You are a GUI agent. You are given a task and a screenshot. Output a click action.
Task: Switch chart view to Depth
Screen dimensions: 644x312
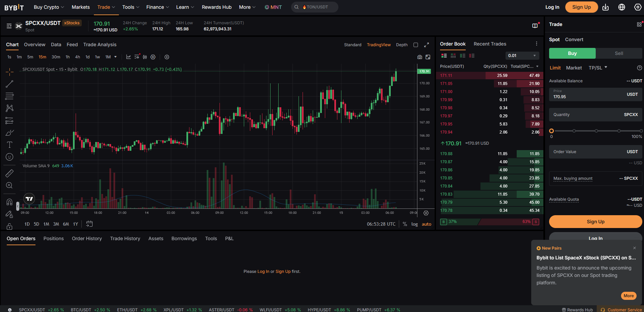[x=402, y=45]
